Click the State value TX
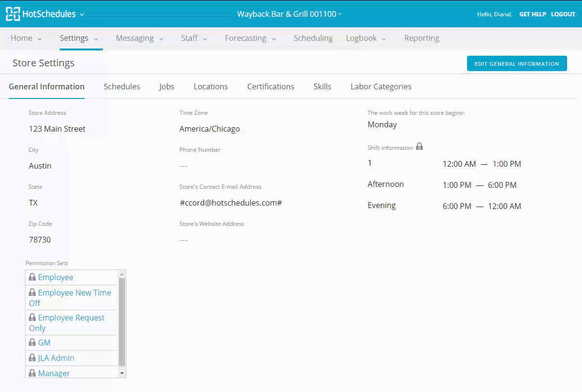 coord(33,203)
